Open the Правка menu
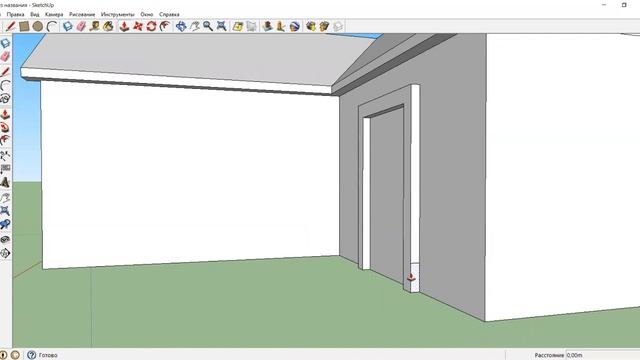The image size is (640, 360). click(16, 14)
